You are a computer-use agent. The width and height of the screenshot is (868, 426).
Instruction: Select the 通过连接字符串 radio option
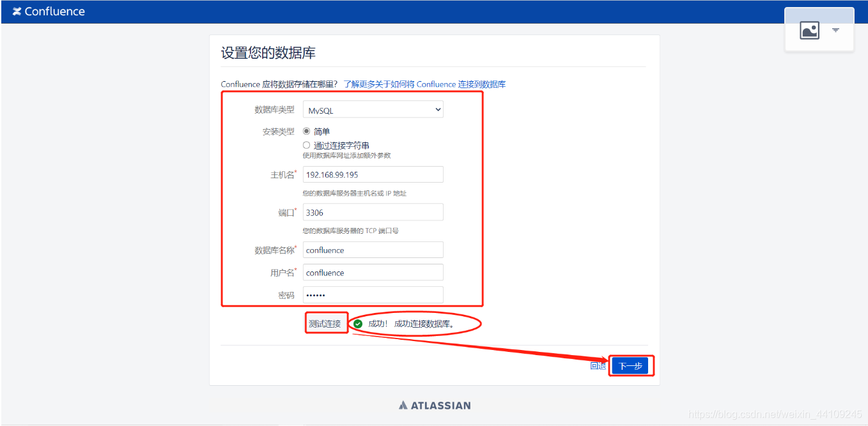click(x=306, y=145)
